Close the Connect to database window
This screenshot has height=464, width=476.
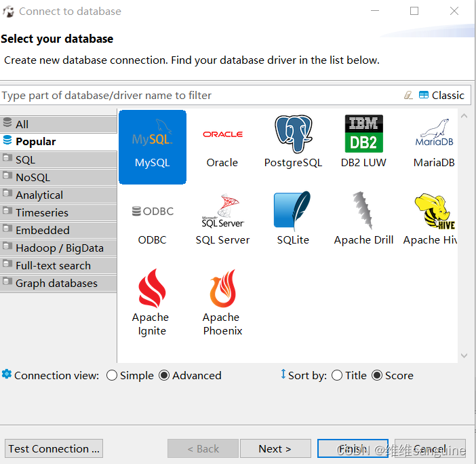tap(454, 11)
